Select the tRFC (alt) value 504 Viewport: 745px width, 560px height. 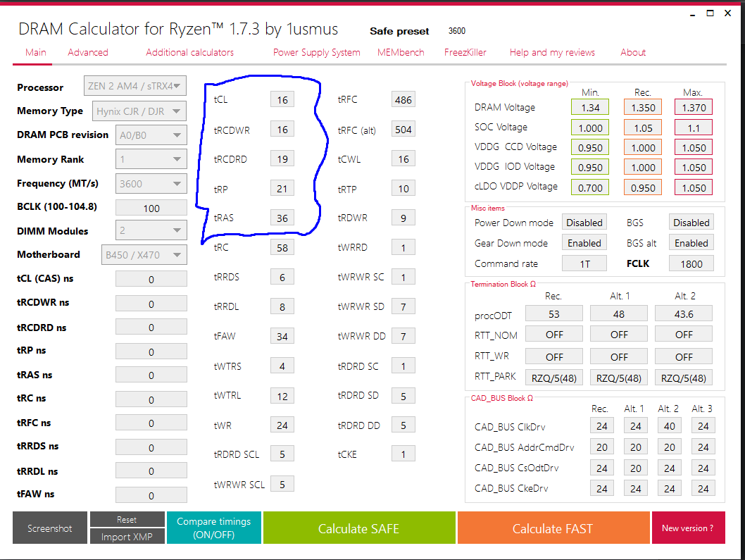(403, 130)
